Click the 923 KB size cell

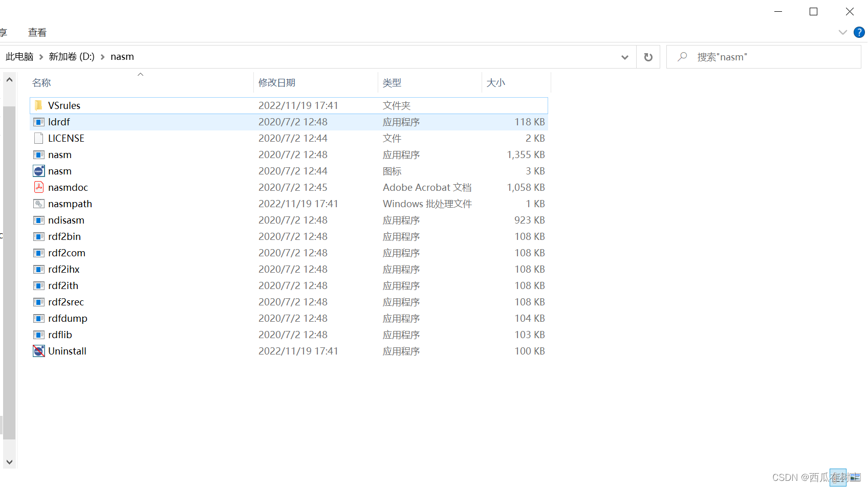point(530,220)
